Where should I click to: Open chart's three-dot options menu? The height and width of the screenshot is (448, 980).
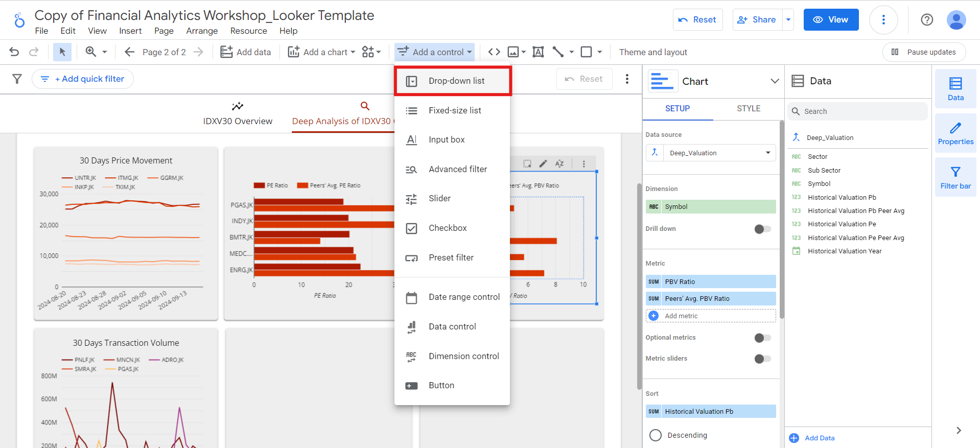point(584,163)
